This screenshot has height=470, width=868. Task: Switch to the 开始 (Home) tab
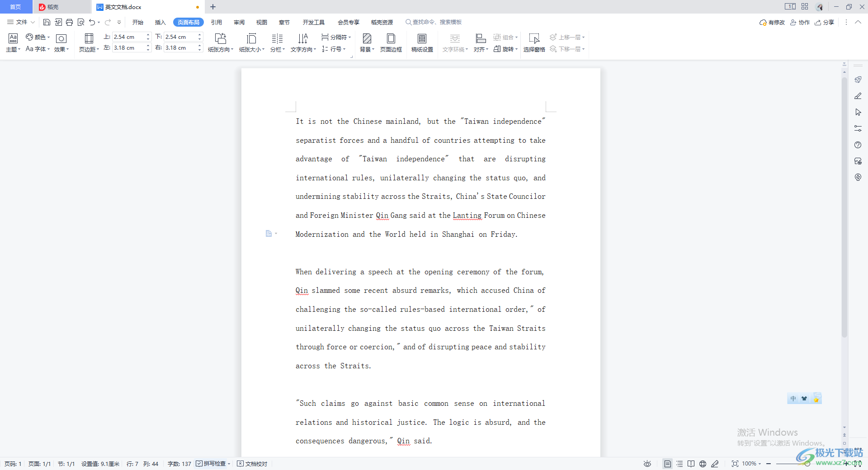click(138, 22)
